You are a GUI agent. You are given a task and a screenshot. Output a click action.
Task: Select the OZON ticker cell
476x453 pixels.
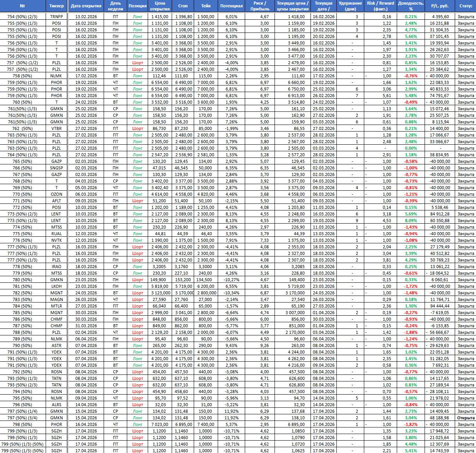click(x=56, y=194)
